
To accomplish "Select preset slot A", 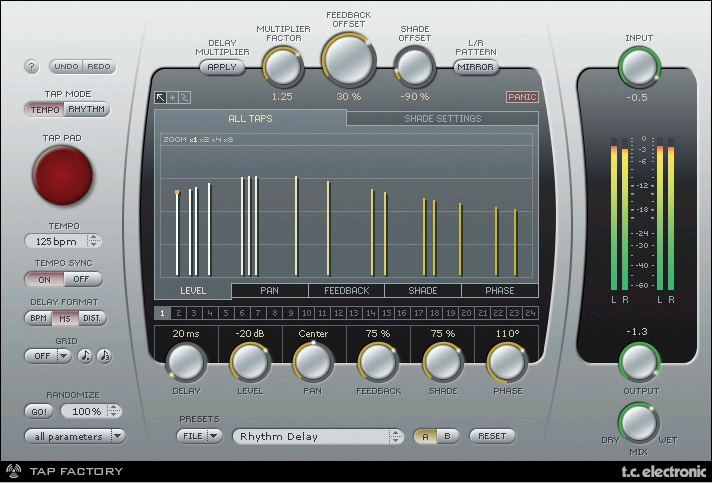I will click(425, 436).
